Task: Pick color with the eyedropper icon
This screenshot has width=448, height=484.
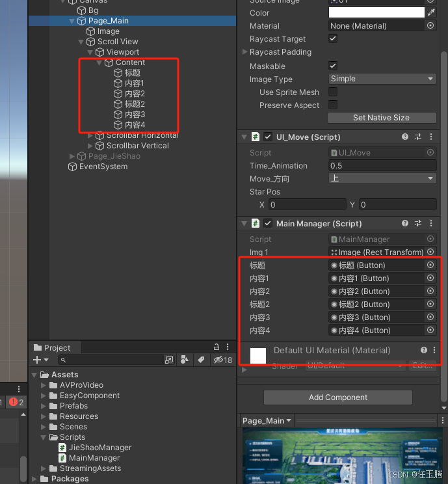Action: [x=431, y=12]
